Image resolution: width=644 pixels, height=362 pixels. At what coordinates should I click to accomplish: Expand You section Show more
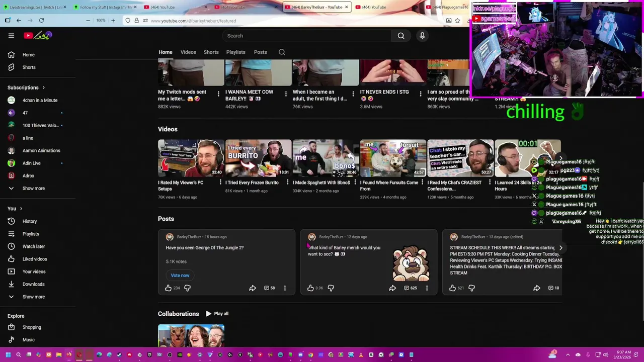point(34,297)
